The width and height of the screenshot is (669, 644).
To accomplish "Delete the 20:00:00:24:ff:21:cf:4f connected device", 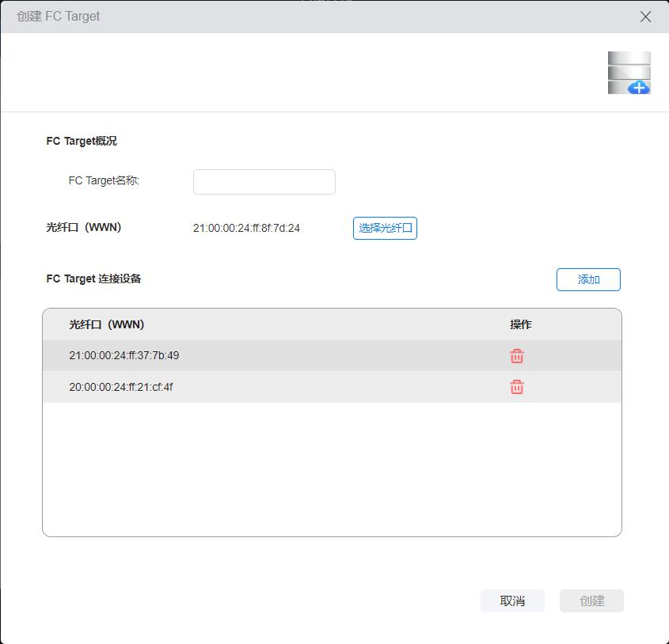I will click(516, 387).
